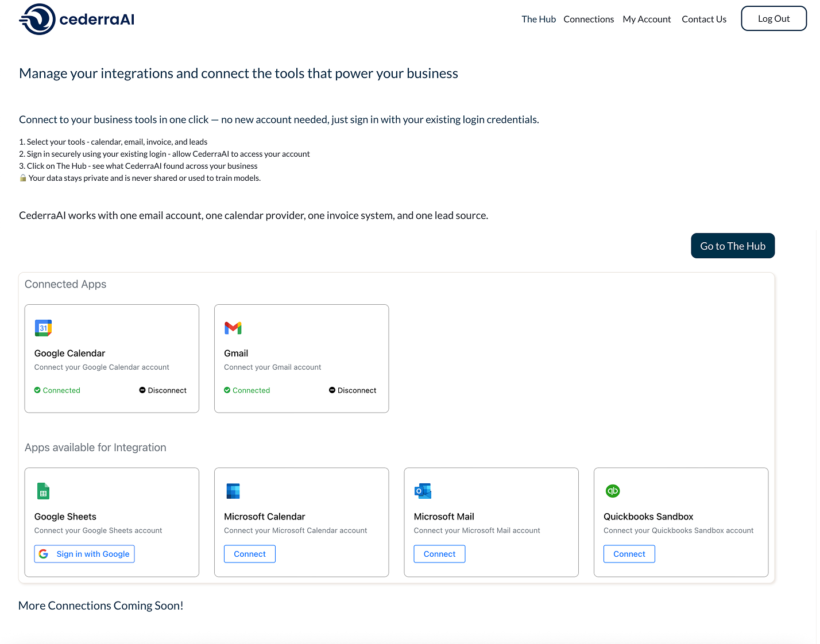
Task: Click the 'Connect your Google Calendar account' description
Action: click(102, 367)
